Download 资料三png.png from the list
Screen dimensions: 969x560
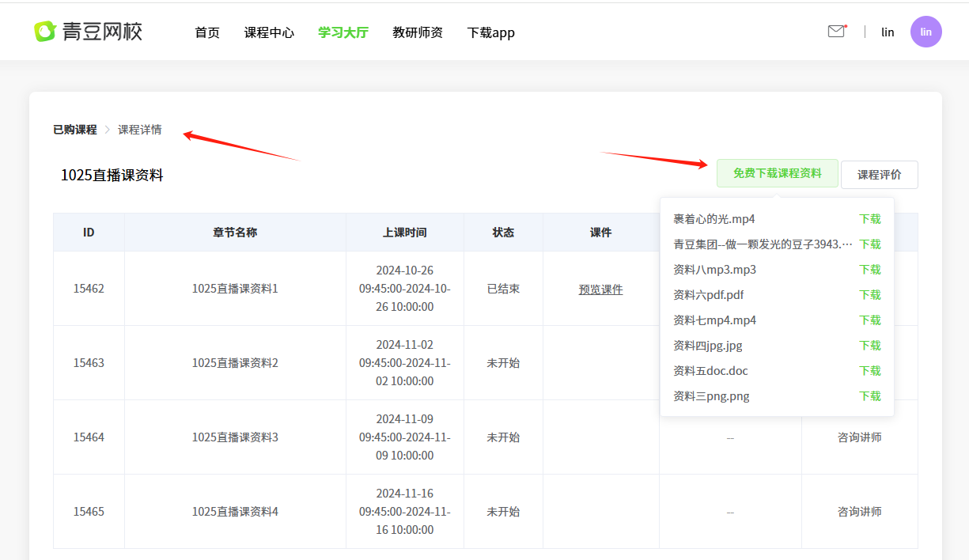click(x=870, y=396)
